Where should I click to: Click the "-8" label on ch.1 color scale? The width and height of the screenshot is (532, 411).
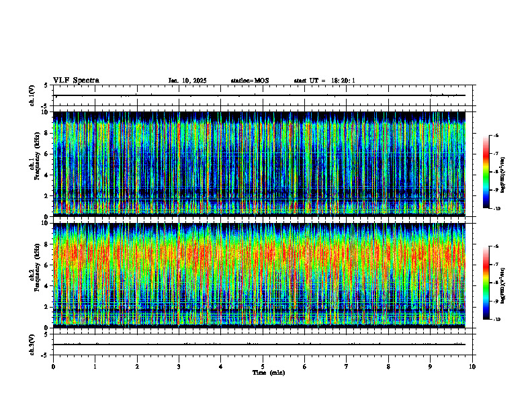click(496, 172)
